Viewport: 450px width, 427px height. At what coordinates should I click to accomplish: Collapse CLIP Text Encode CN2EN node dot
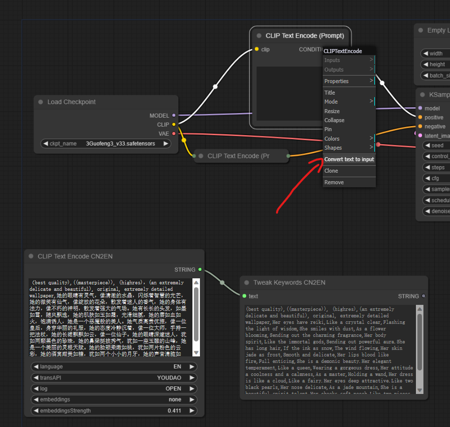point(31,256)
